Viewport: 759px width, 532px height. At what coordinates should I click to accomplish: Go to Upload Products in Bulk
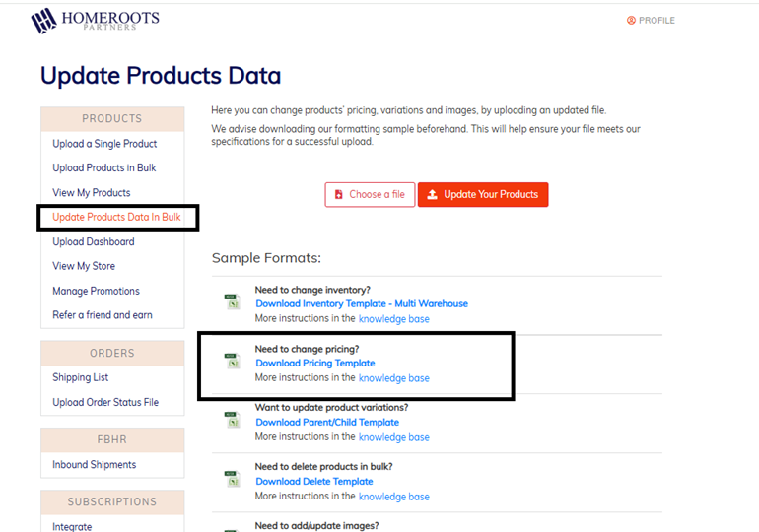(104, 168)
